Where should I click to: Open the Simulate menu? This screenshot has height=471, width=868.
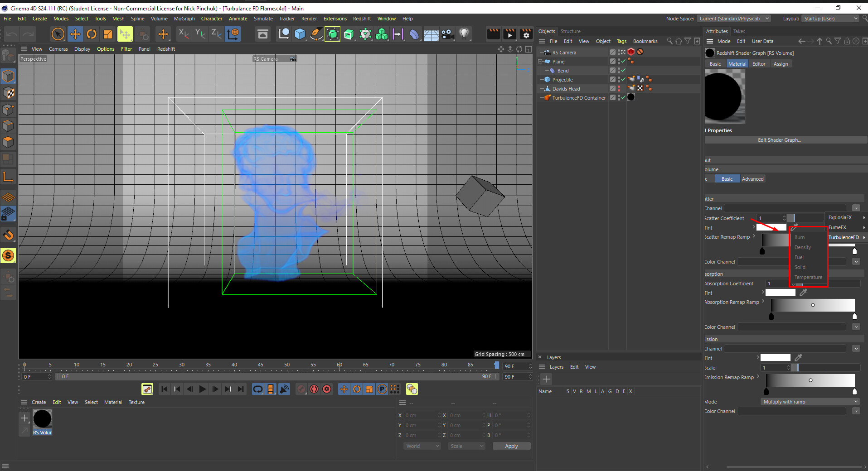[x=263, y=19]
